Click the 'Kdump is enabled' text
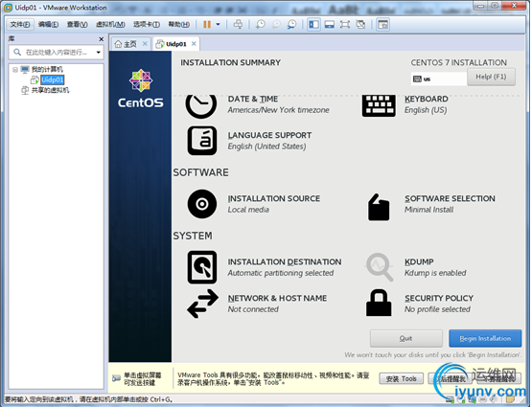This screenshot has height=407, width=532. [x=435, y=273]
